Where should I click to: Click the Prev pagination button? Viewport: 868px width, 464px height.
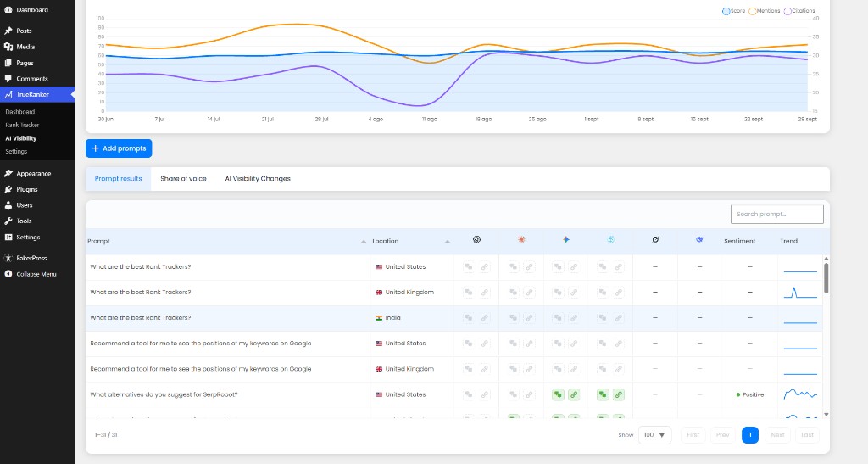(x=722, y=435)
